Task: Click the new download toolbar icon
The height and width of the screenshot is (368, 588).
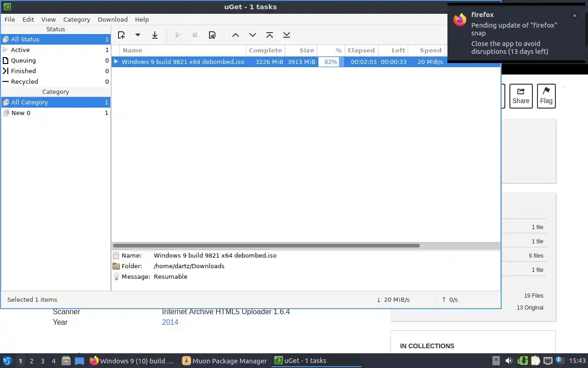Action: tap(121, 35)
